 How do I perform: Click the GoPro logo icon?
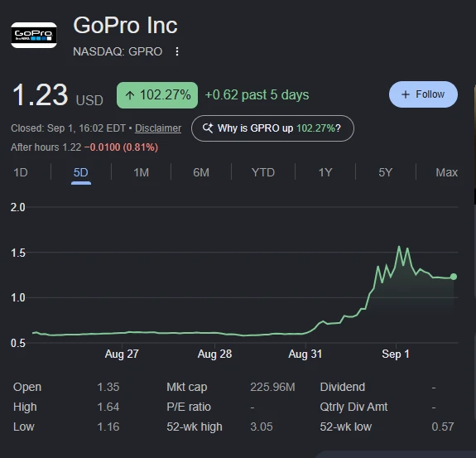pyautogui.click(x=34, y=35)
